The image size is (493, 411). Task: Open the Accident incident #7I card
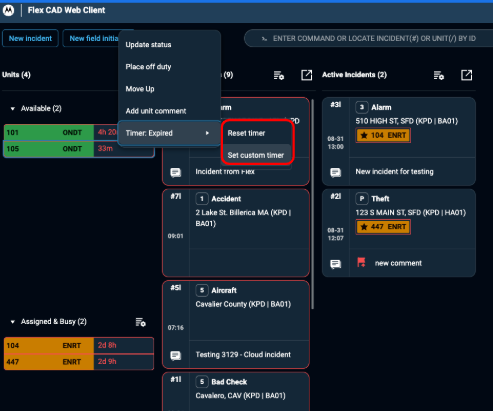(x=236, y=233)
